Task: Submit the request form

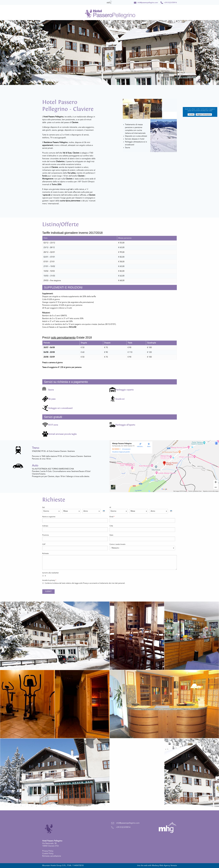Action: (48, 591)
